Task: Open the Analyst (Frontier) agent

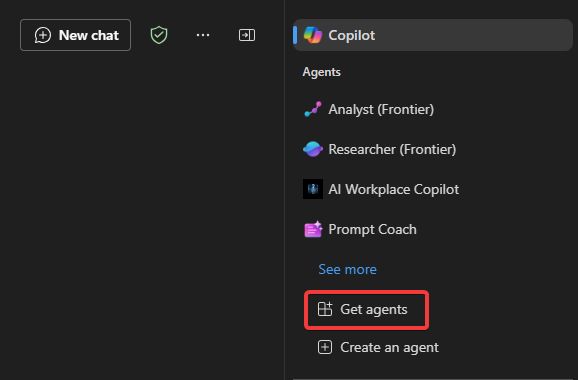Action: tap(381, 109)
